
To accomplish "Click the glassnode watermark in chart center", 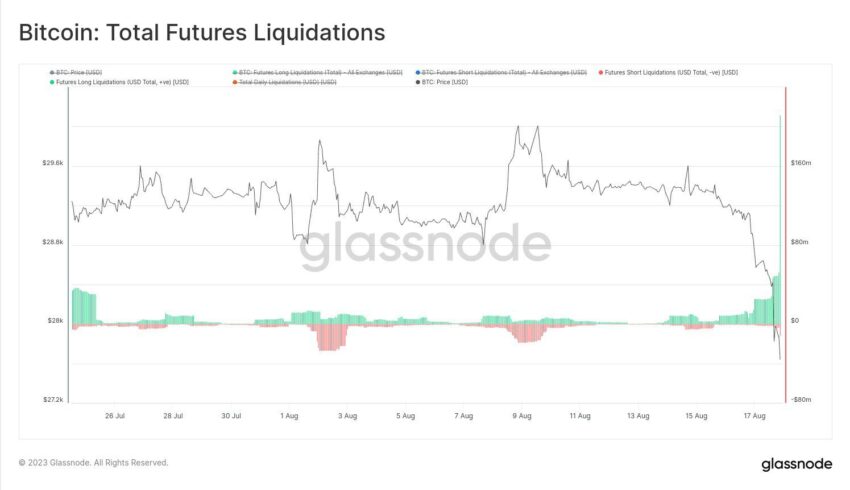I will (x=425, y=246).
